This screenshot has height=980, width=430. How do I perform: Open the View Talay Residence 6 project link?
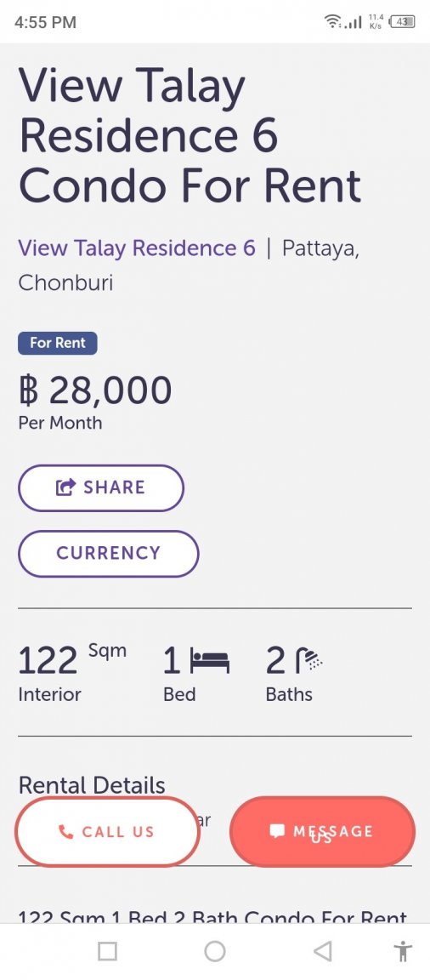[x=137, y=248]
